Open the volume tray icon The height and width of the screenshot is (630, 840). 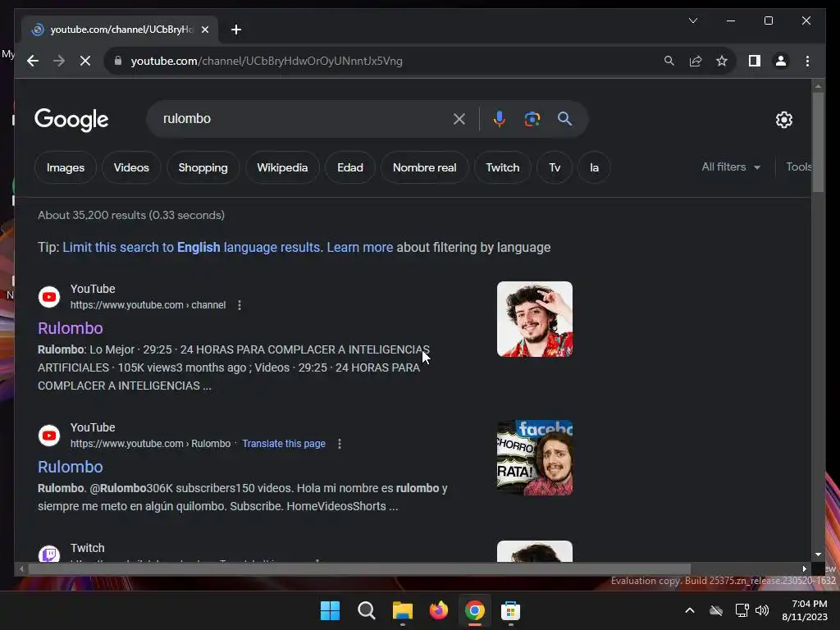pyautogui.click(x=762, y=610)
